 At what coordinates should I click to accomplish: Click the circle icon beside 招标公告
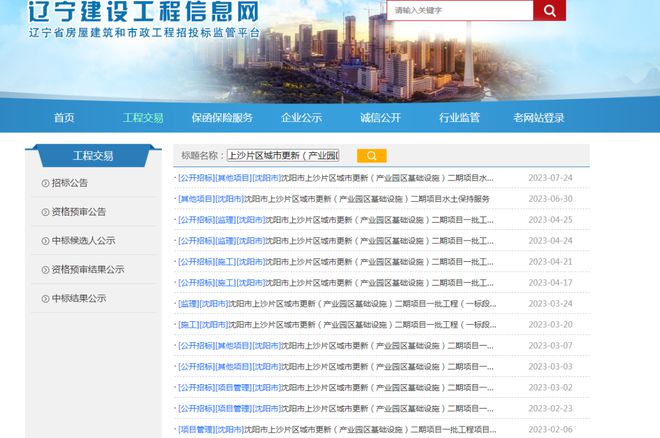coord(45,183)
